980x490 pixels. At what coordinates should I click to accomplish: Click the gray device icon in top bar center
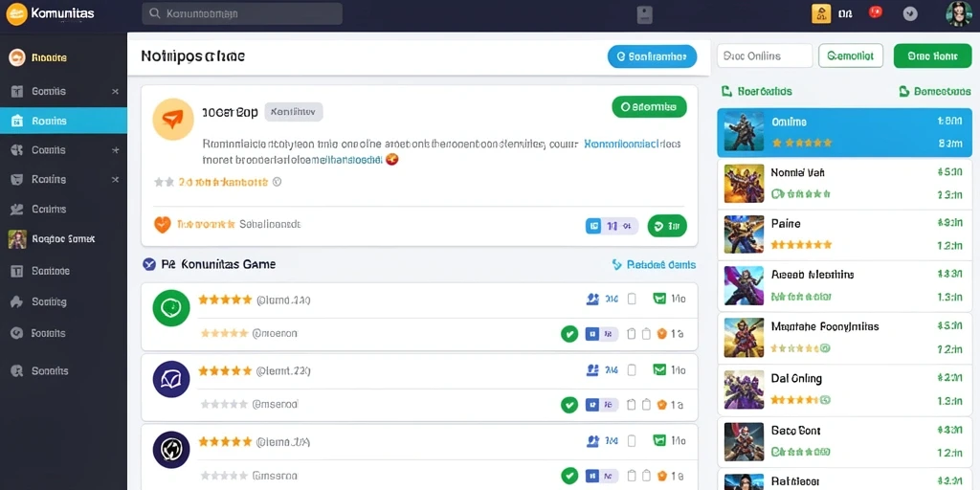click(x=645, y=14)
